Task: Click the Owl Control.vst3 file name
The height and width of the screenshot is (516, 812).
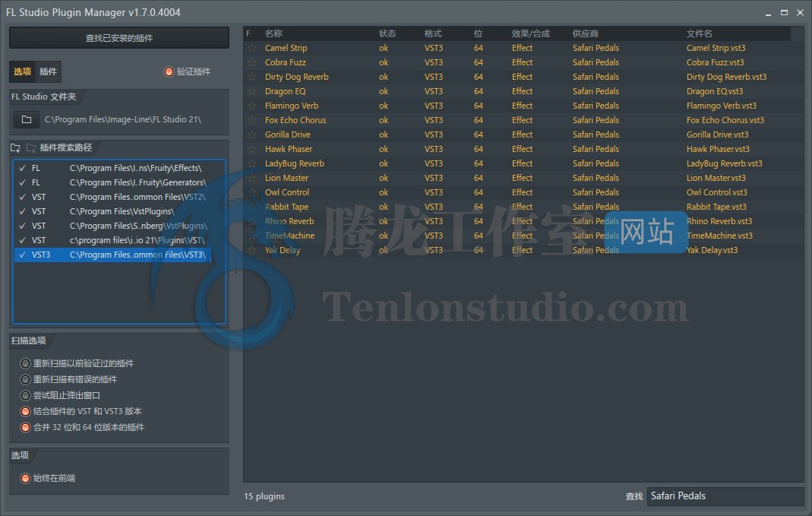Action: point(717,193)
